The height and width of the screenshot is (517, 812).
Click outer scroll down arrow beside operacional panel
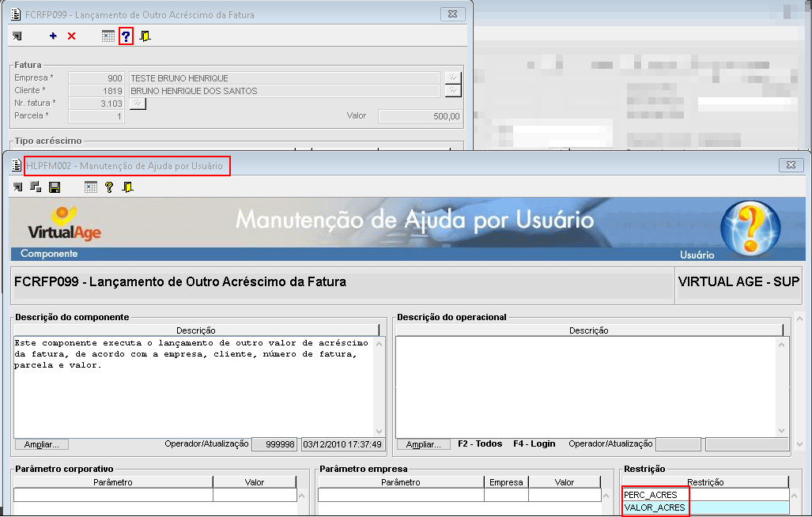[799, 444]
